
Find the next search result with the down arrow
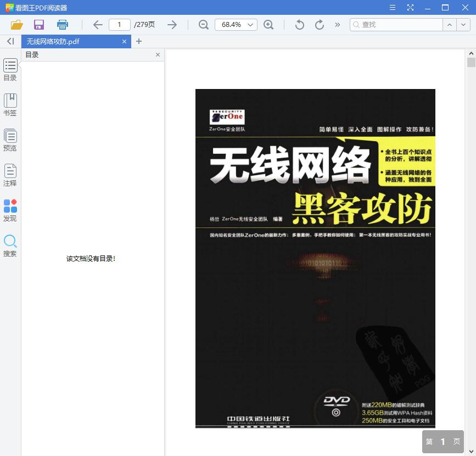click(x=463, y=25)
